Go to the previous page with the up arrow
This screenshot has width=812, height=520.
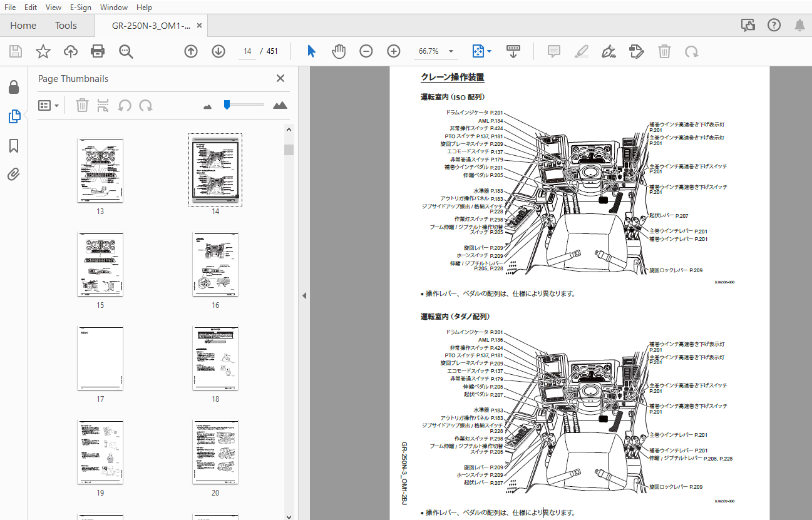tap(191, 51)
